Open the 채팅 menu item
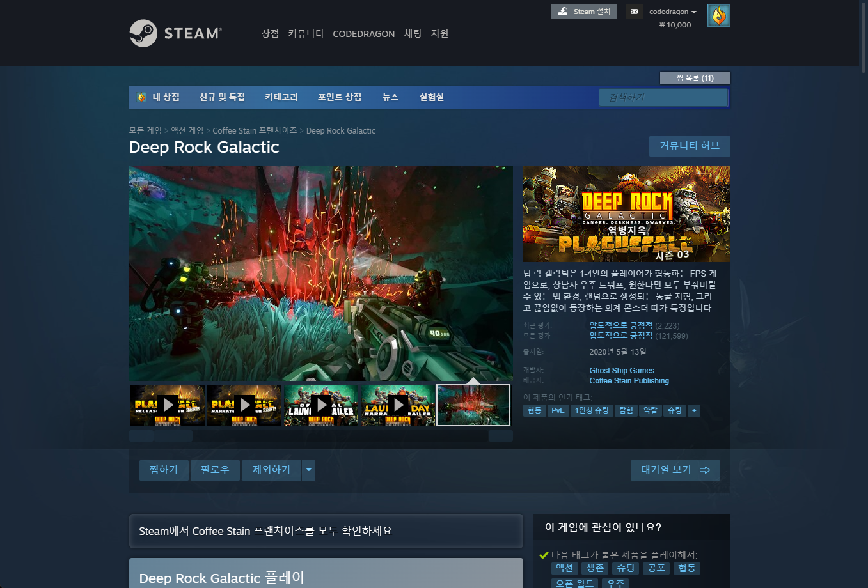This screenshot has height=588, width=868. pyautogui.click(x=413, y=33)
